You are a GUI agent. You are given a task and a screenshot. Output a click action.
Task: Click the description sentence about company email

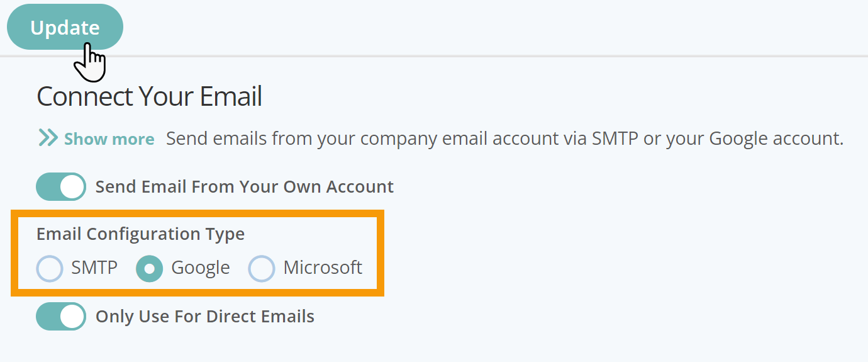point(505,139)
